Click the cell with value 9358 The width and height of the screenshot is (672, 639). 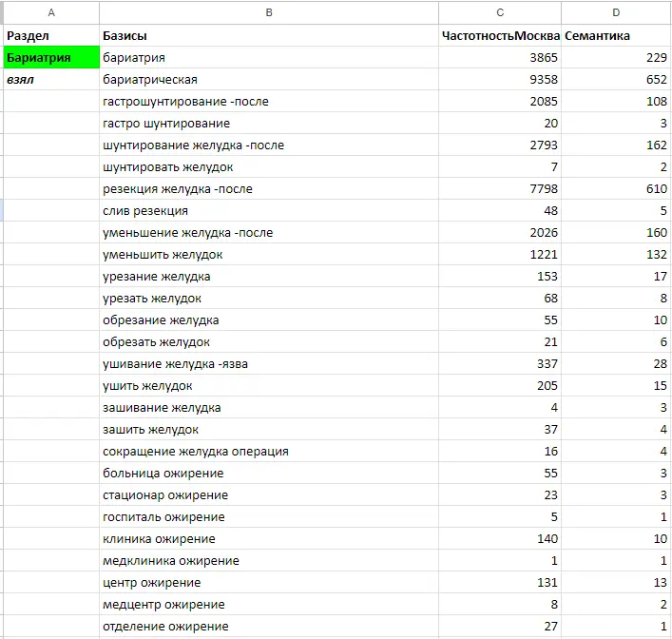click(x=500, y=80)
